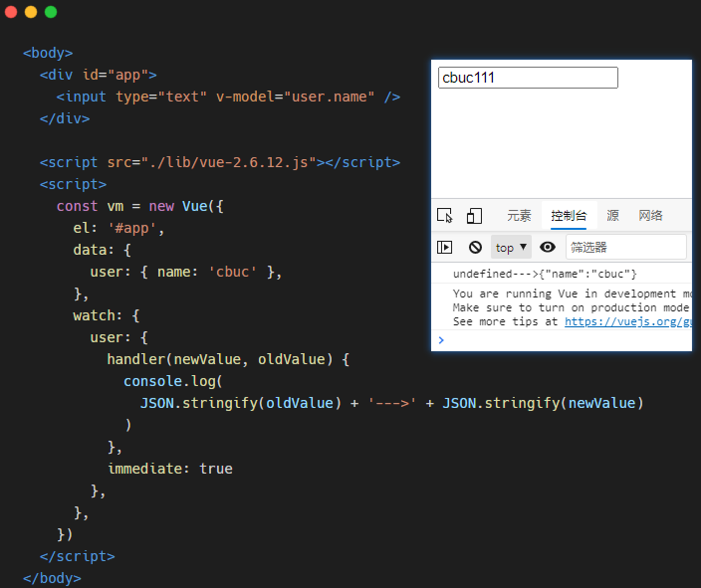Click the console prompt chevron

coord(441,340)
